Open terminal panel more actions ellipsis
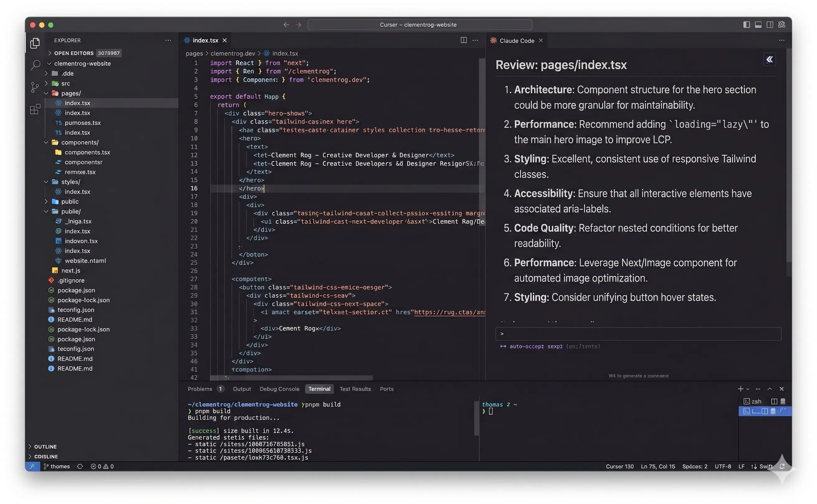This screenshot has width=817, height=504. tap(758, 389)
